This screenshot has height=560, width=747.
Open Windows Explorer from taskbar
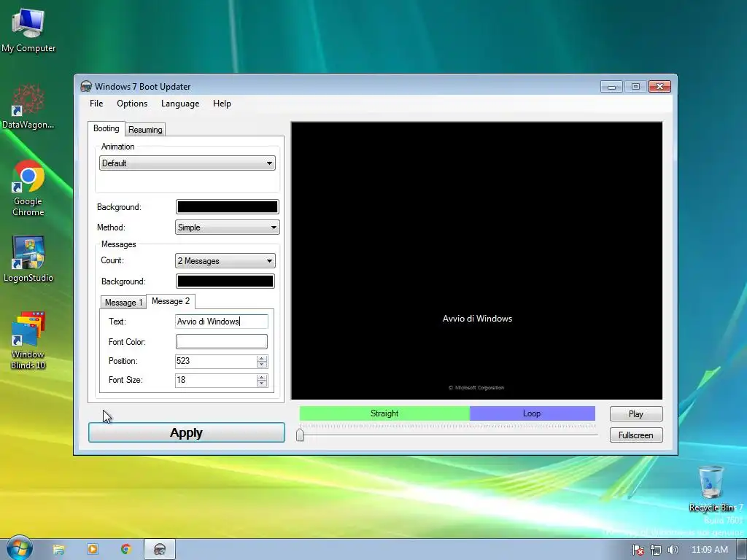(58, 550)
